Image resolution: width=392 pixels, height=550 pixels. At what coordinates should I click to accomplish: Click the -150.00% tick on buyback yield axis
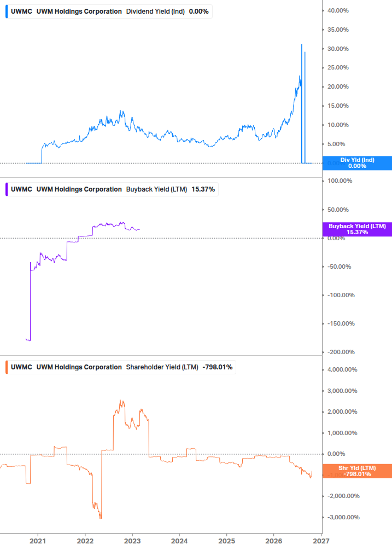(x=341, y=323)
